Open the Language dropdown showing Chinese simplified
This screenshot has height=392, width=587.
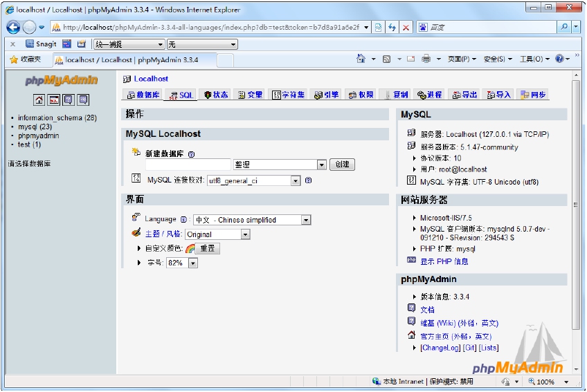pyautogui.click(x=252, y=220)
